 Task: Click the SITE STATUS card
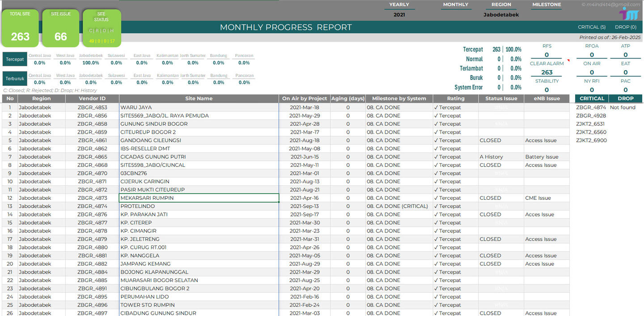pos(102,28)
